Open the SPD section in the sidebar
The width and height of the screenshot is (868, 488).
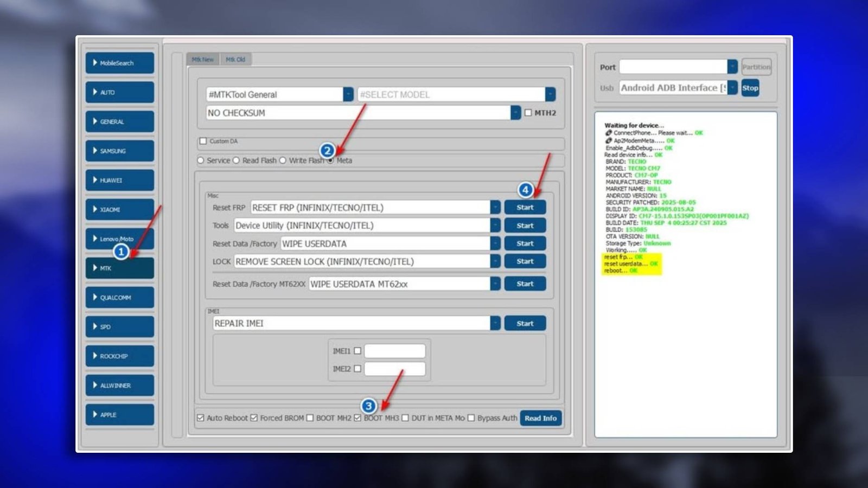point(119,326)
